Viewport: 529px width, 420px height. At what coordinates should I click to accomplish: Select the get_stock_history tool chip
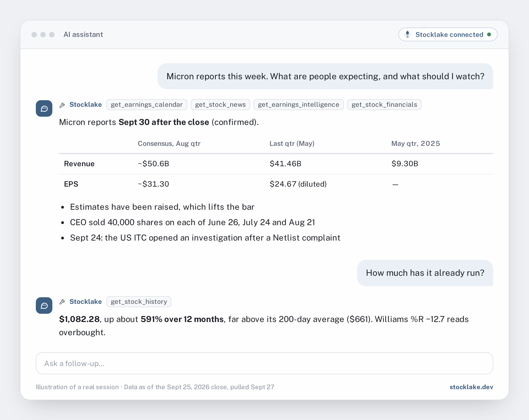(139, 302)
